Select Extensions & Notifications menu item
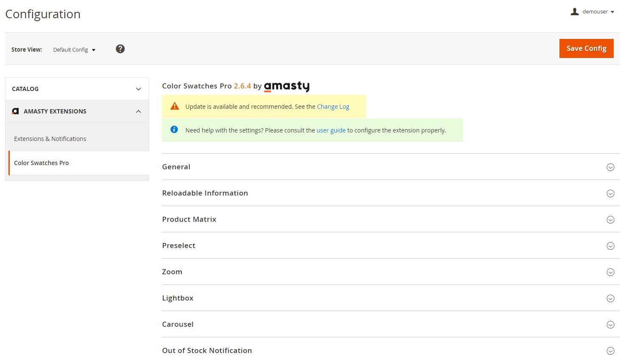The image size is (626, 364). (x=50, y=139)
